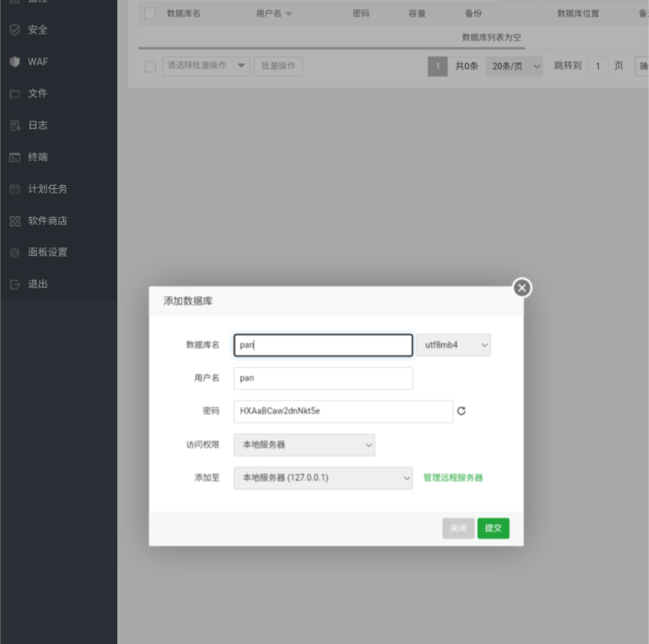649x644 pixels.
Task: Click the WAF shield icon in sidebar
Action: (14, 62)
